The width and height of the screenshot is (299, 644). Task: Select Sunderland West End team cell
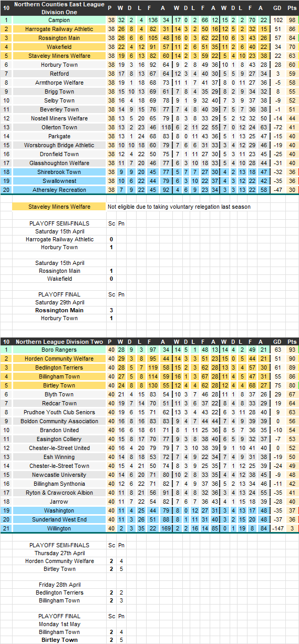click(x=59, y=519)
